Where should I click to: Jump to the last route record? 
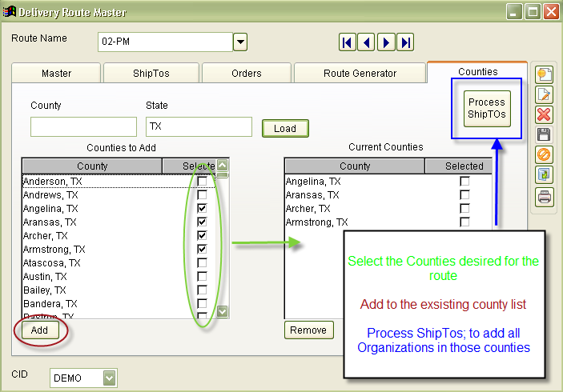coord(405,42)
